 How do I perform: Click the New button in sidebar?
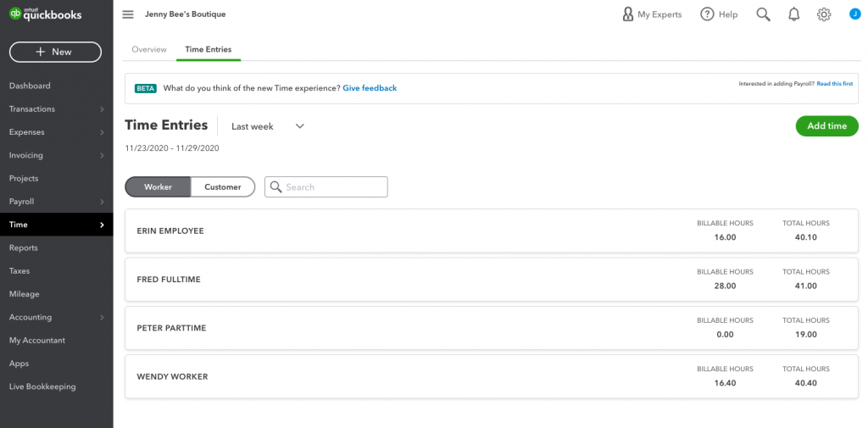pos(55,52)
